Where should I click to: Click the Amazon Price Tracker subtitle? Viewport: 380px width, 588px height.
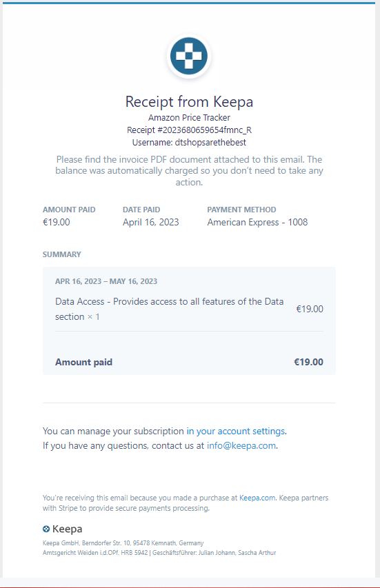point(189,118)
